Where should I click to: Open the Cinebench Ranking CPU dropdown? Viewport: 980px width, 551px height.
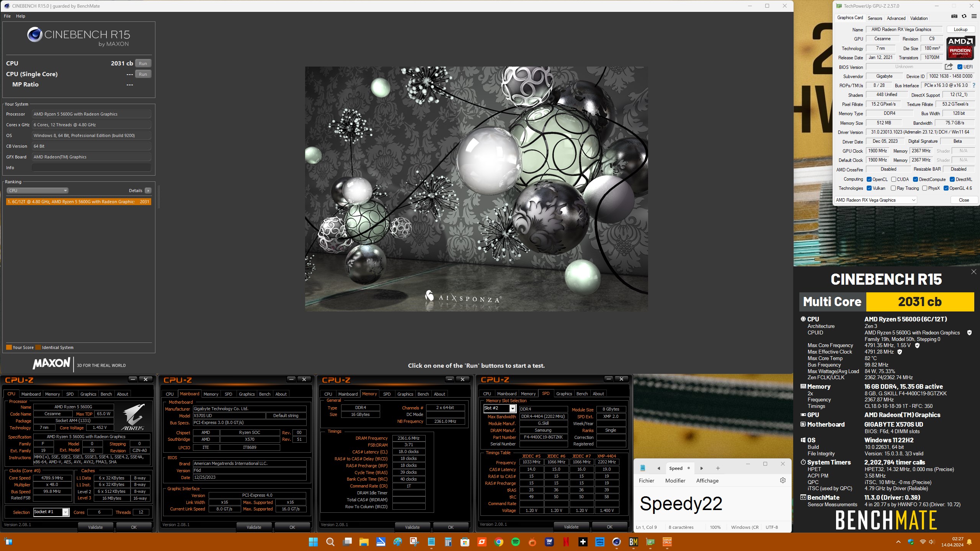point(38,191)
